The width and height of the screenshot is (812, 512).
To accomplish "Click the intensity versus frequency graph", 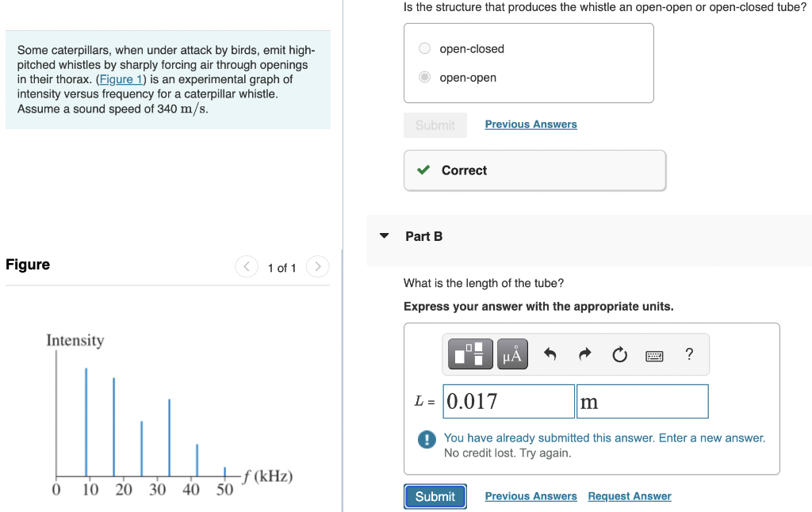I will (x=170, y=415).
